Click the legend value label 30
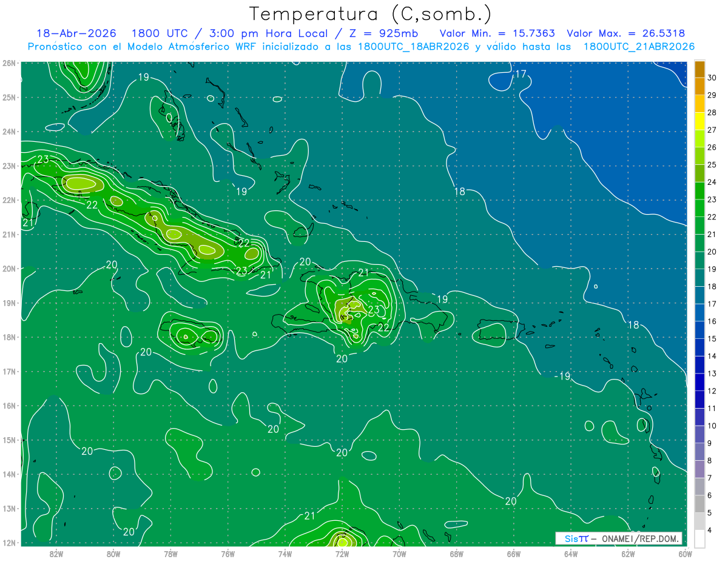This screenshot has width=728, height=562. pyautogui.click(x=712, y=78)
